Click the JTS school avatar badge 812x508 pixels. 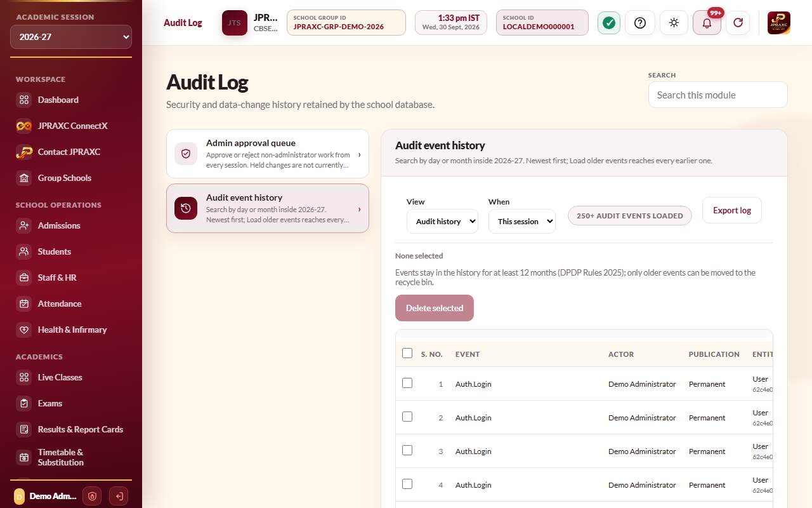[x=235, y=23]
